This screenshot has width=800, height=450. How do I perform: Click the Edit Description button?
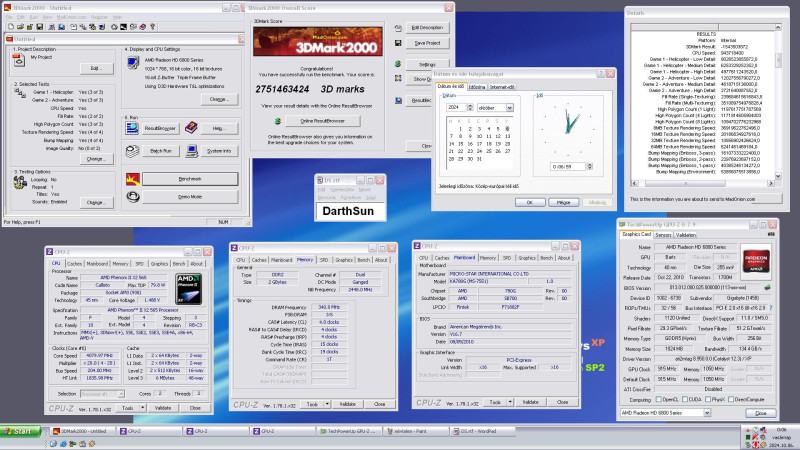(x=427, y=28)
